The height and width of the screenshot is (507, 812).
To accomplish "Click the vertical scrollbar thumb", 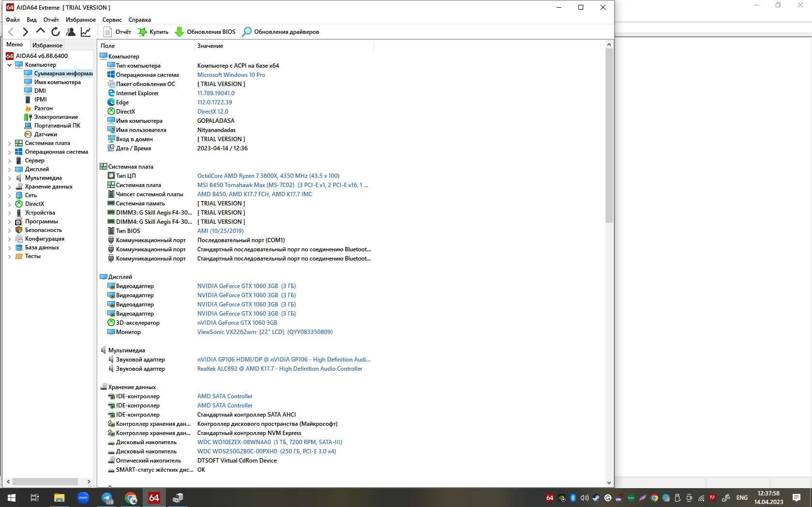I will [609, 135].
